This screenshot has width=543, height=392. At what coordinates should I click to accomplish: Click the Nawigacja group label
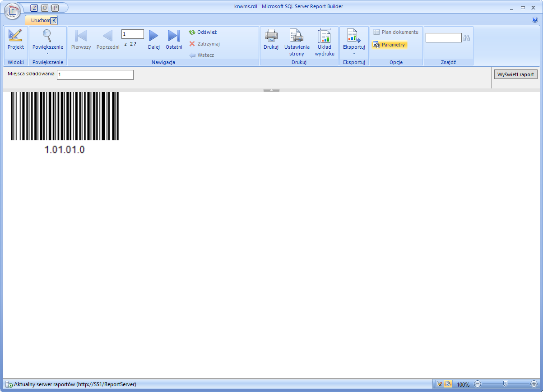163,62
